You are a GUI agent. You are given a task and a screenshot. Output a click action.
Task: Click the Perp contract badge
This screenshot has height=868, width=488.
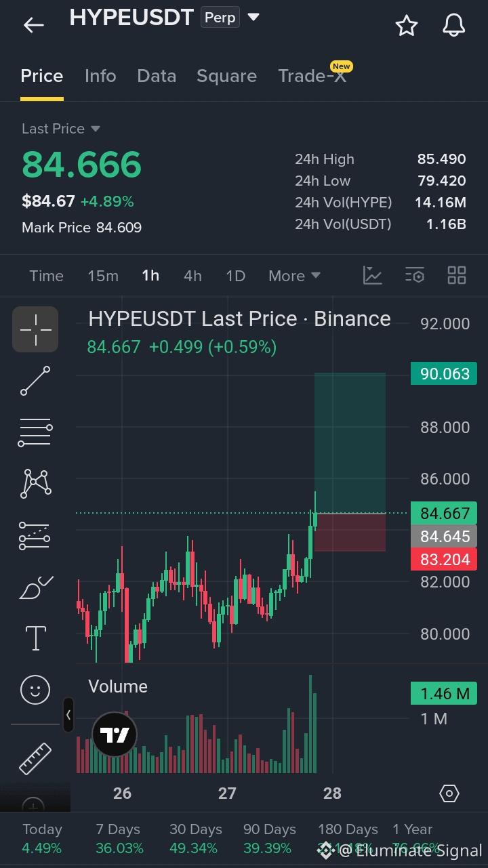(x=220, y=18)
